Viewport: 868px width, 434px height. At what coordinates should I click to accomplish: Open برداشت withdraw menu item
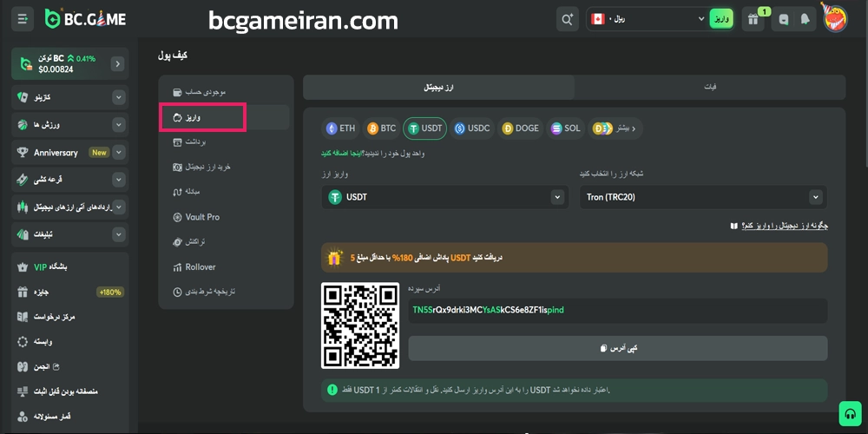coord(224,142)
